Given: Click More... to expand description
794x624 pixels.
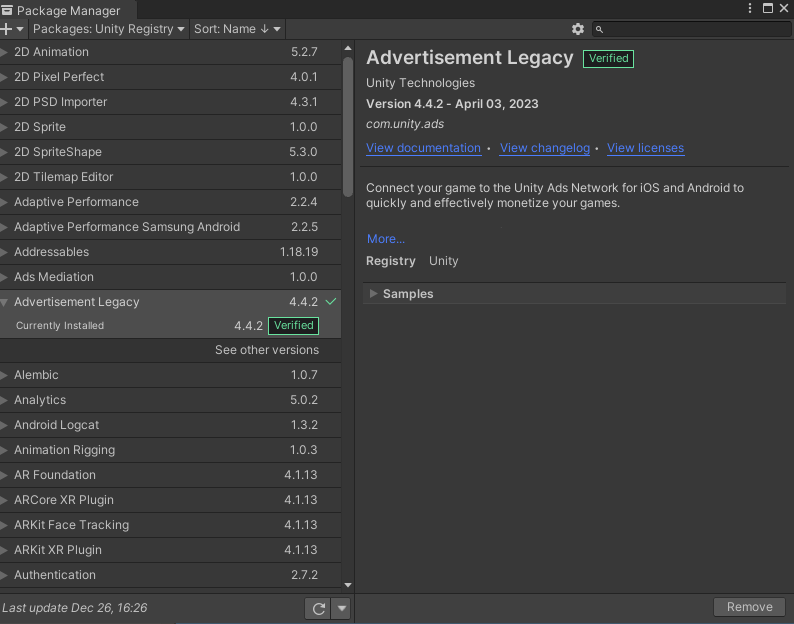Looking at the screenshot, I should coord(385,239).
